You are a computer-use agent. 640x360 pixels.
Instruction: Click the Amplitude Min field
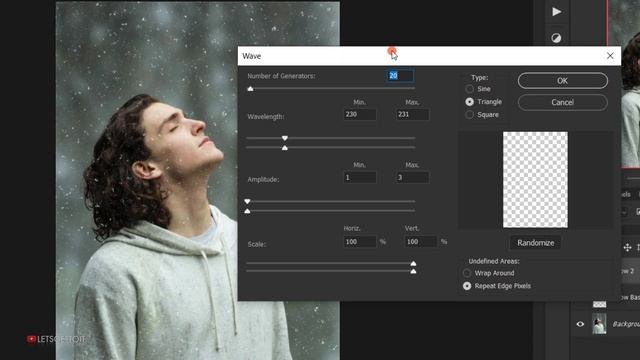coord(360,178)
